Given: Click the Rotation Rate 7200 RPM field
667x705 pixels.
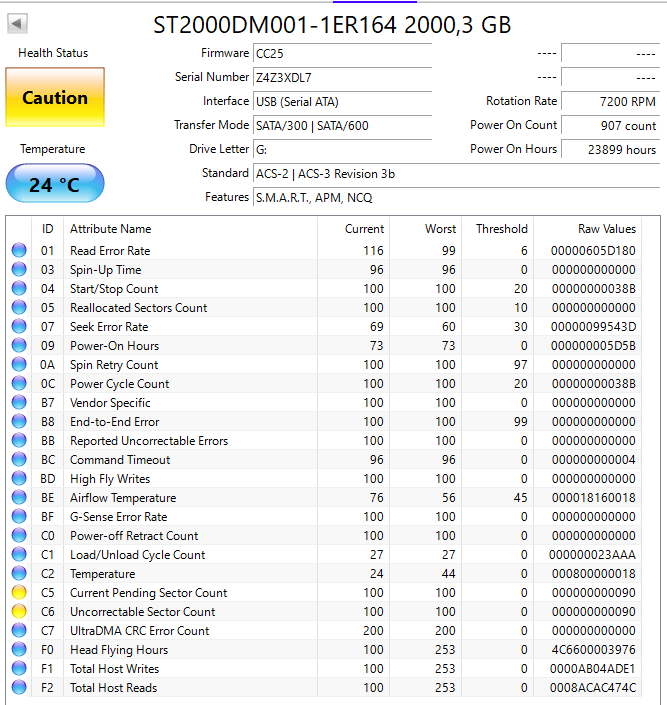Looking at the screenshot, I should (x=609, y=101).
